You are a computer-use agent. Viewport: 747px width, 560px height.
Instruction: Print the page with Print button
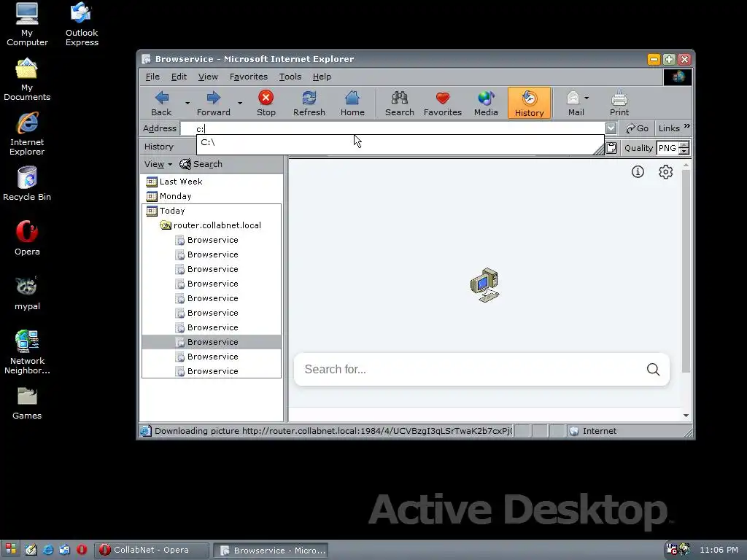(619, 103)
